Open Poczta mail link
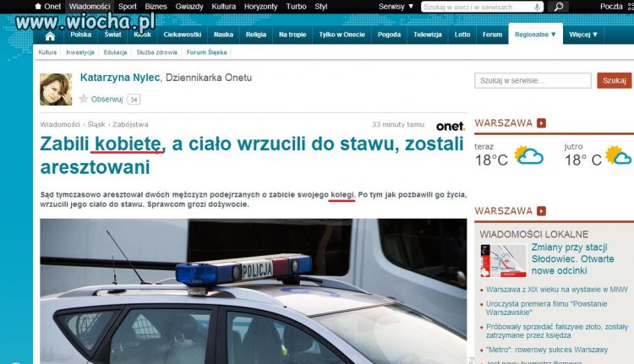This screenshot has height=364, width=634. (x=611, y=7)
